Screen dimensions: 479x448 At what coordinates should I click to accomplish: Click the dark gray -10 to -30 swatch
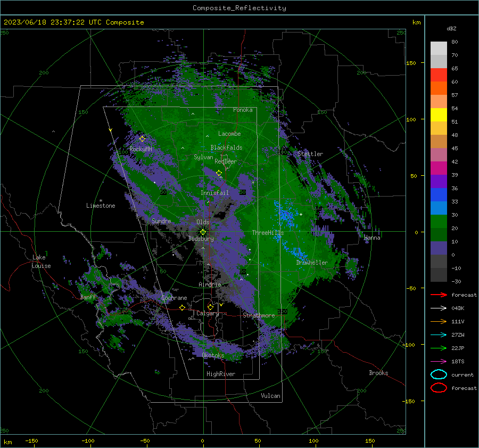[x=439, y=274]
